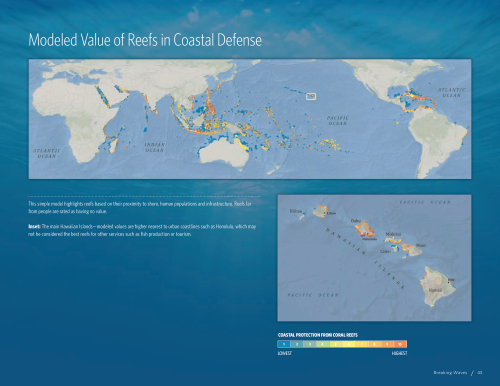Click the 'Coastal Protection from Coral Reefs' legend heading
The image size is (500, 386).
click(318, 335)
